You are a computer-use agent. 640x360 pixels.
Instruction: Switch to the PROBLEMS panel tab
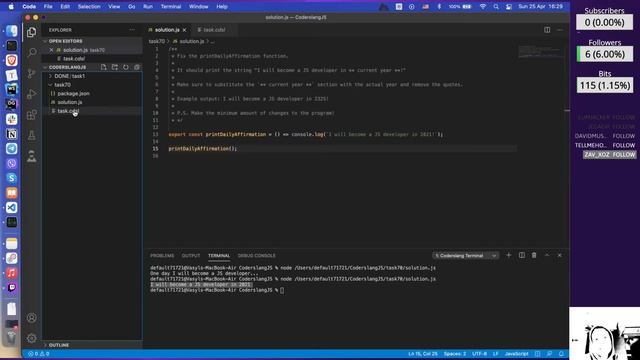point(162,256)
